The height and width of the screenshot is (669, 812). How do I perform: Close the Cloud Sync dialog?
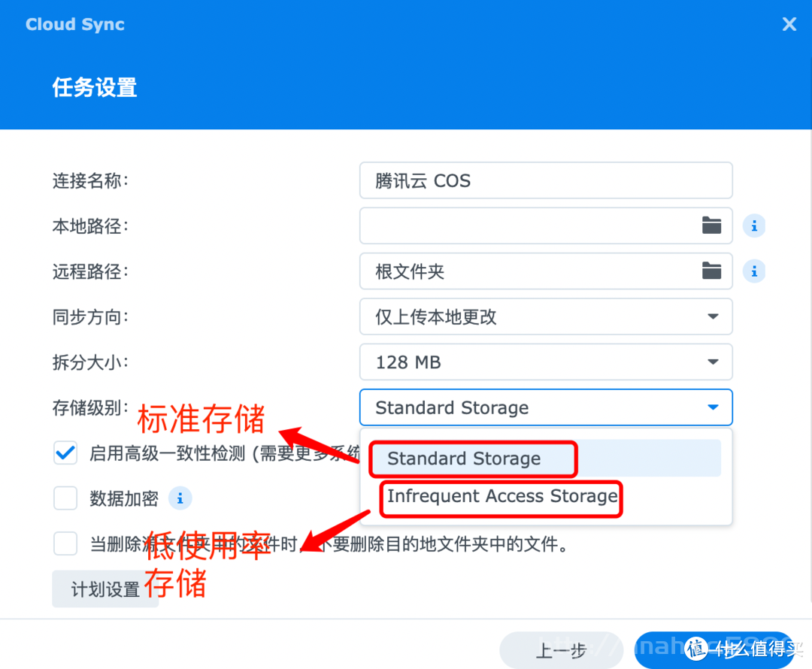tap(789, 24)
